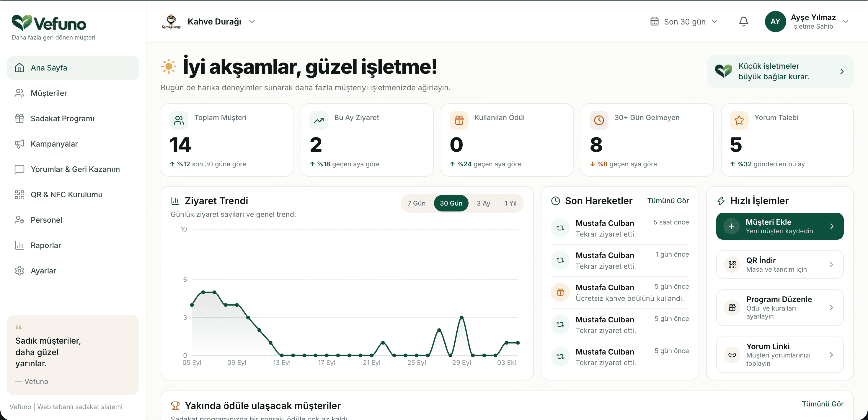This screenshot has height=420, width=868.
Task: Open Yorumlar & Geri Kazanım page
Action: click(73, 169)
